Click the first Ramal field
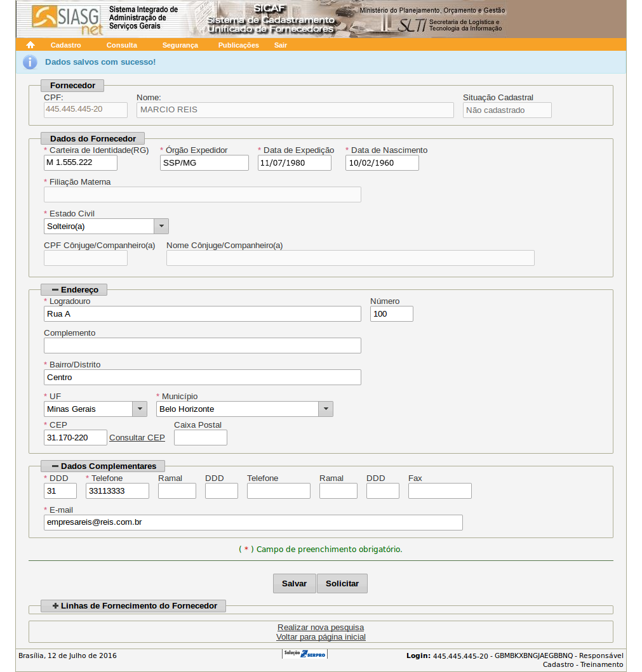The image size is (642, 672). click(177, 491)
